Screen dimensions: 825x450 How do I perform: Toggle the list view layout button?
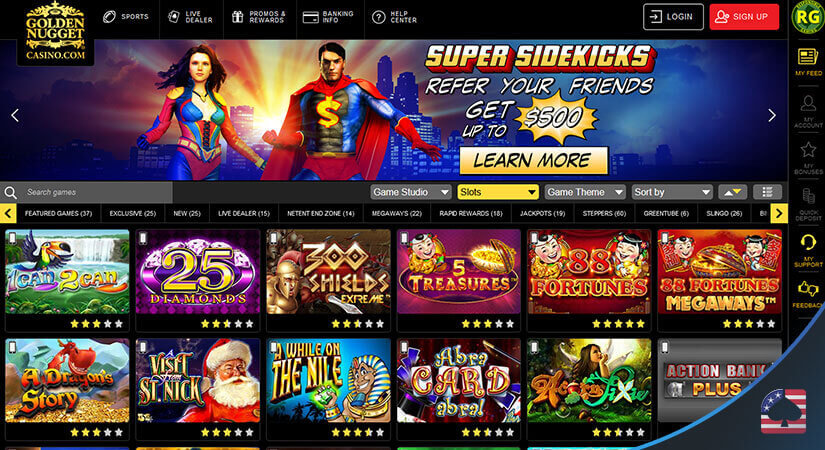click(x=767, y=192)
